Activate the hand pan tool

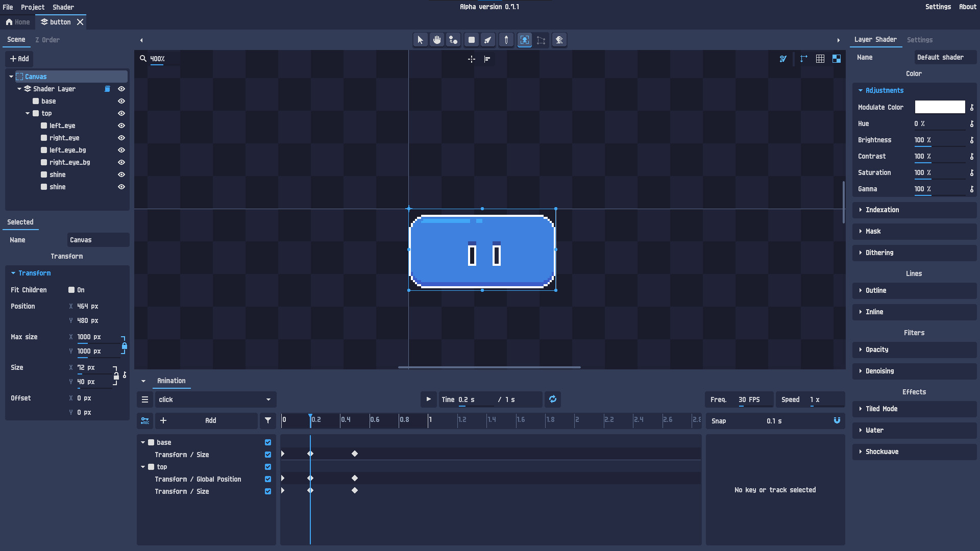(436, 40)
